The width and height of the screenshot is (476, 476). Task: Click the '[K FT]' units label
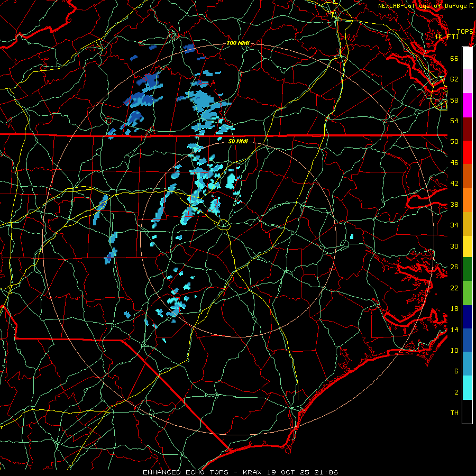[447, 36]
